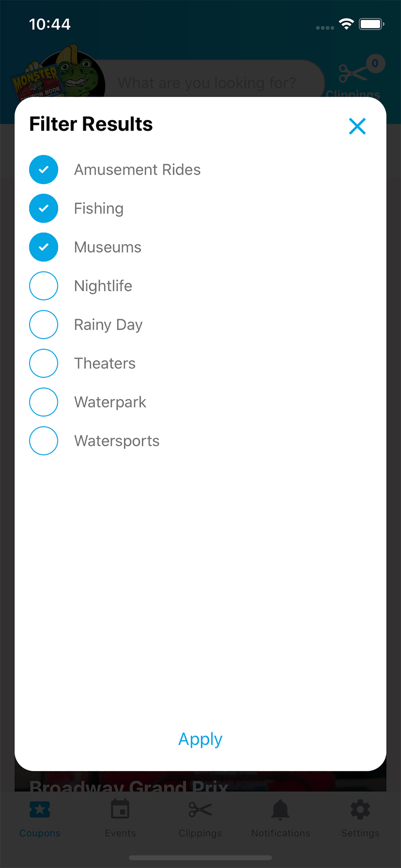Close the Filter Results dialog
This screenshot has height=868, width=401.
(x=357, y=126)
